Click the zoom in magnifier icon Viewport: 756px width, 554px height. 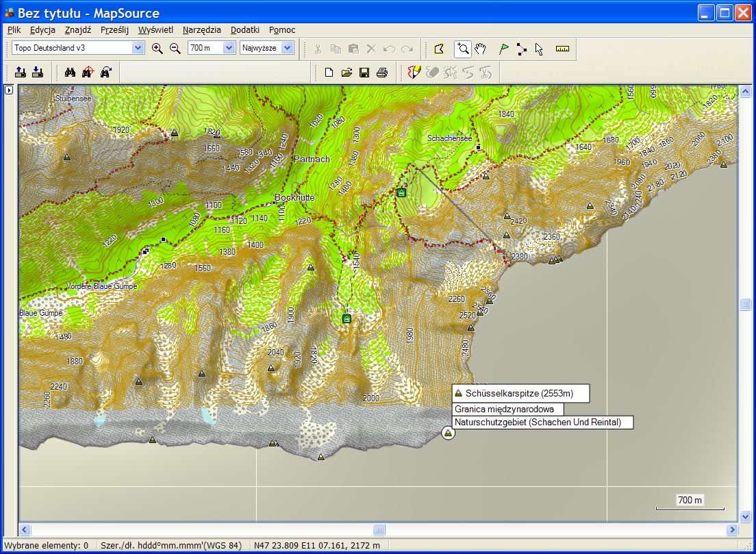[157, 49]
